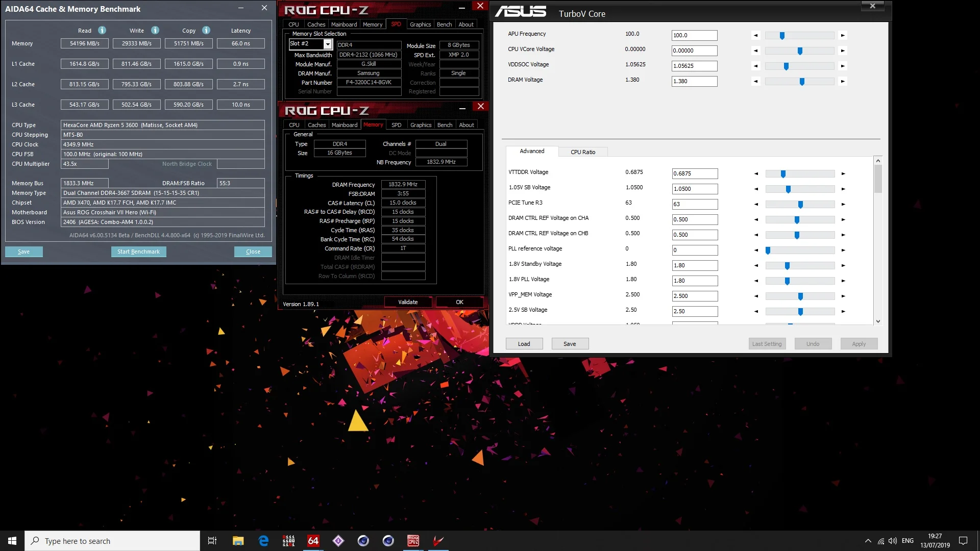
Task: Click the Copy info icon in AIDA64
Action: 206,30
